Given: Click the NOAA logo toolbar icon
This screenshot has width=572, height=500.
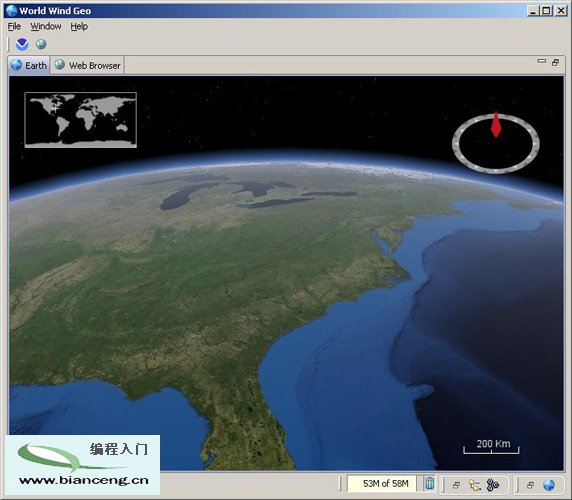Looking at the screenshot, I should 22,44.
